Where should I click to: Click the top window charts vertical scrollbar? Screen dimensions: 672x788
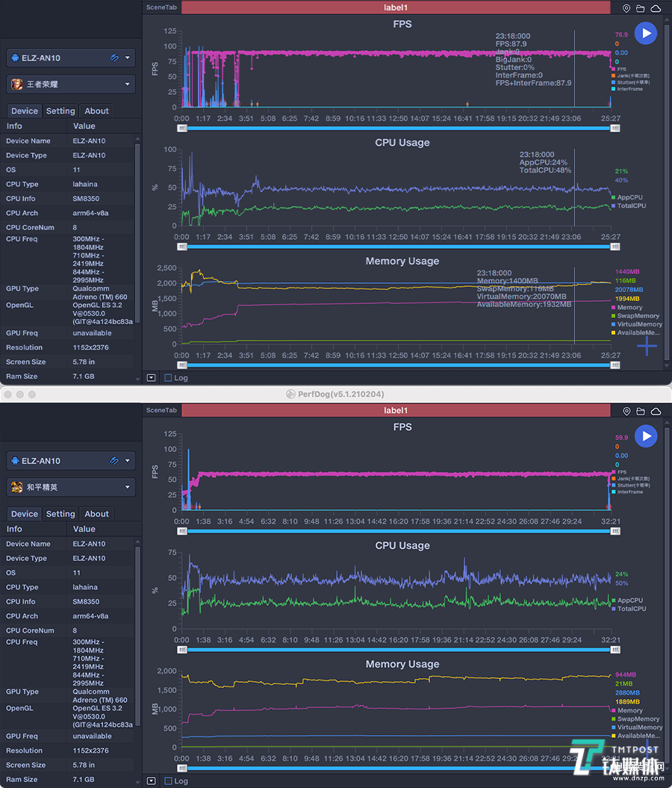pos(667,193)
